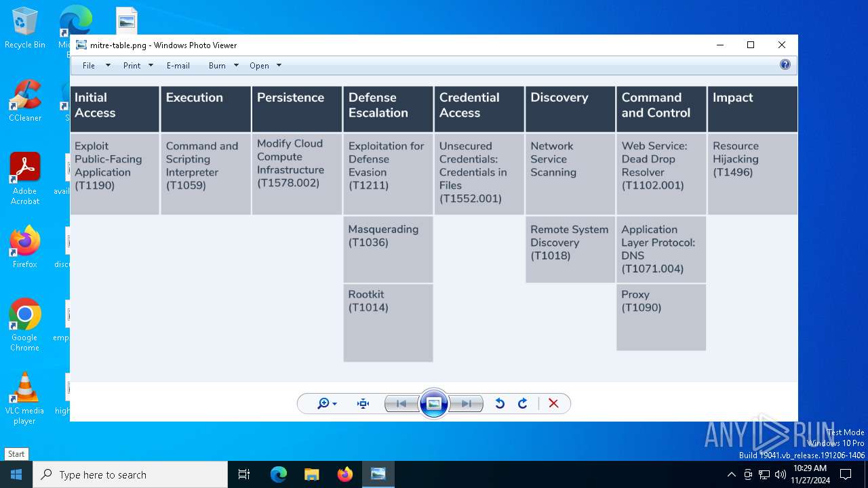Image resolution: width=868 pixels, height=488 pixels.
Task: Click the 'Initial Access' header cell
Action: [115, 108]
